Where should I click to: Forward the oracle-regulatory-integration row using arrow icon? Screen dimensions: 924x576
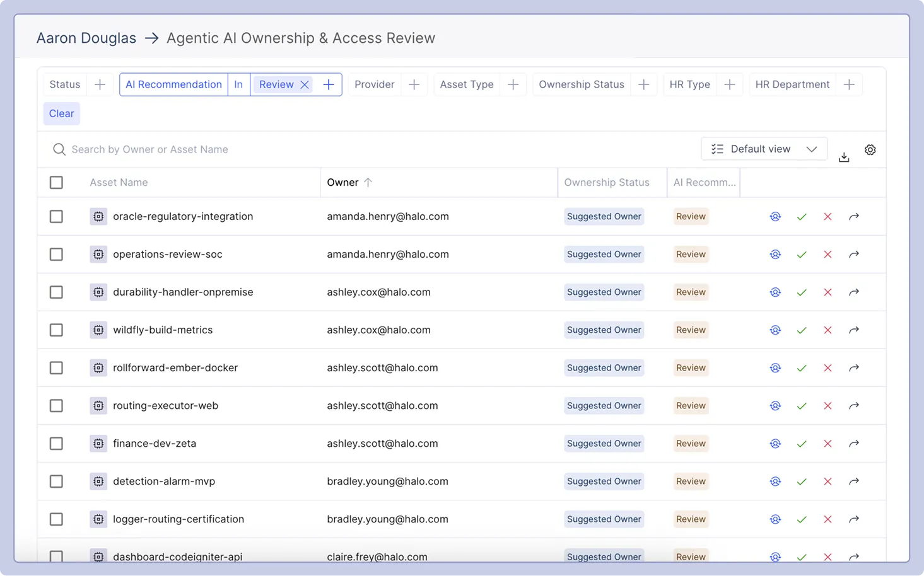click(854, 217)
